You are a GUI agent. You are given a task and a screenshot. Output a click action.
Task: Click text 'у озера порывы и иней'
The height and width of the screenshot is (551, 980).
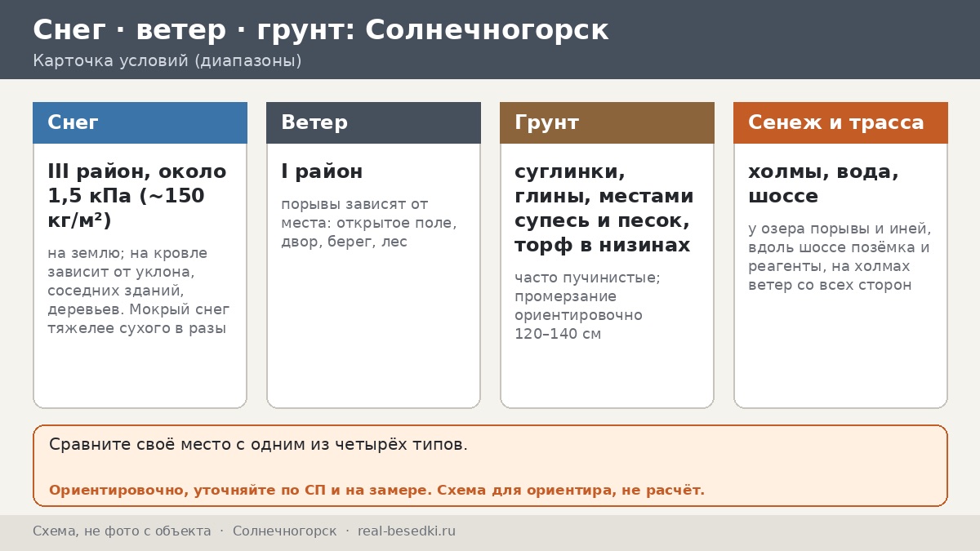(840, 229)
